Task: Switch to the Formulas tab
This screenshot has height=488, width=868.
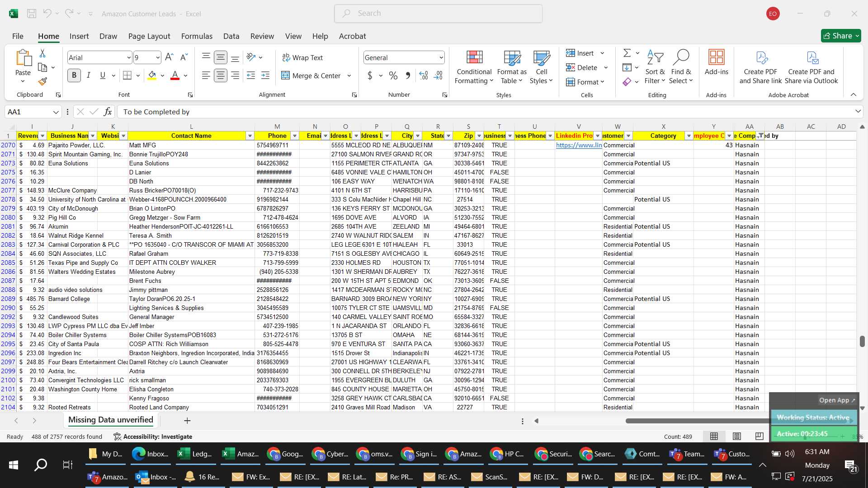Action: [x=197, y=36]
